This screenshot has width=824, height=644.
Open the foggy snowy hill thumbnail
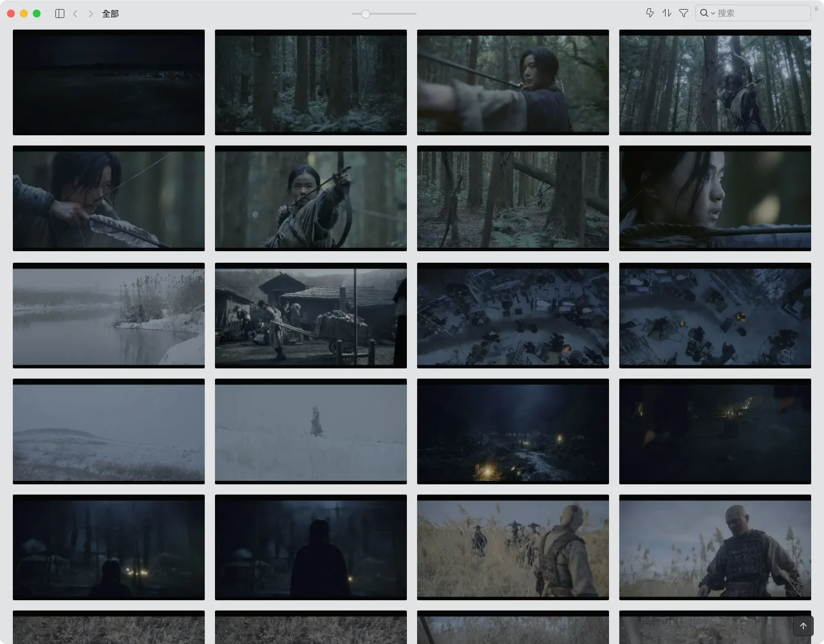coord(109,431)
